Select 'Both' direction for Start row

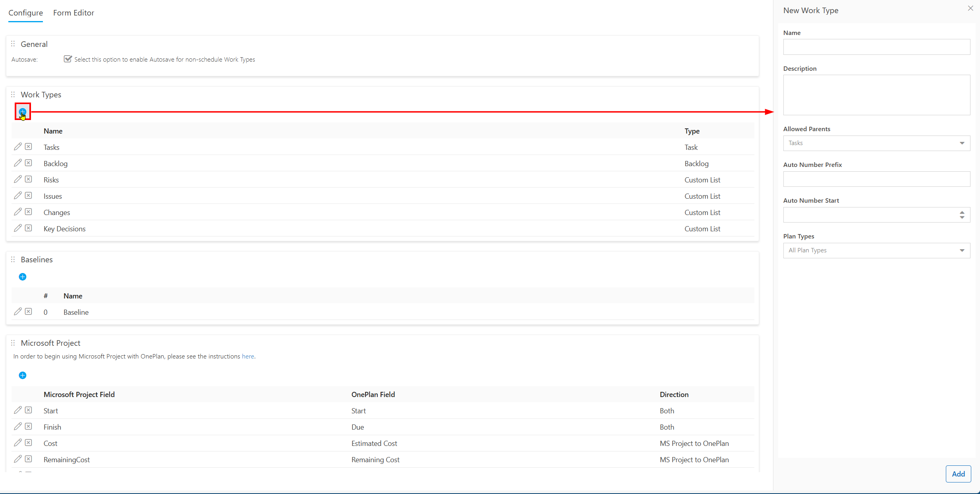(667, 411)
